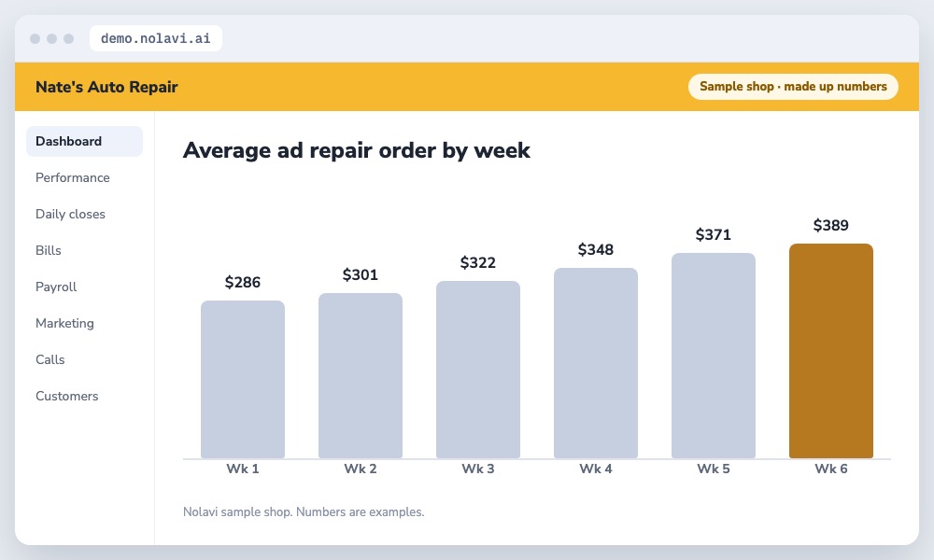Select the highlighted Wk 6 bar
The image size is (934, 560).
click(x=831, y=351)
